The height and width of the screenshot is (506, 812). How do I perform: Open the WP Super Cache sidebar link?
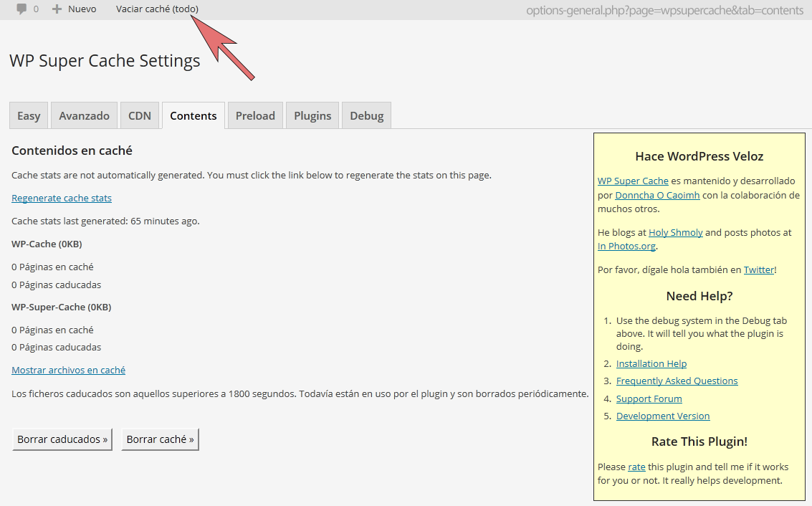pos(633,181)
